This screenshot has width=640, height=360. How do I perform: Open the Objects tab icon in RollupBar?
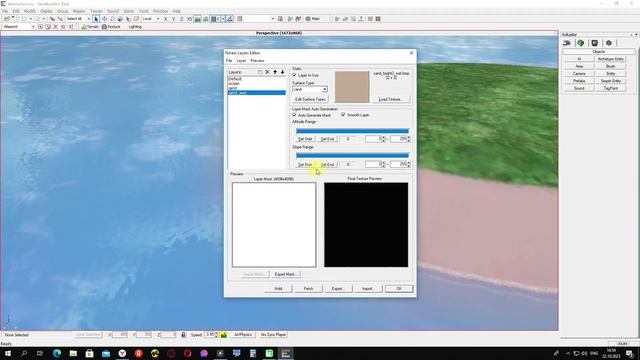tap(567, 43)
